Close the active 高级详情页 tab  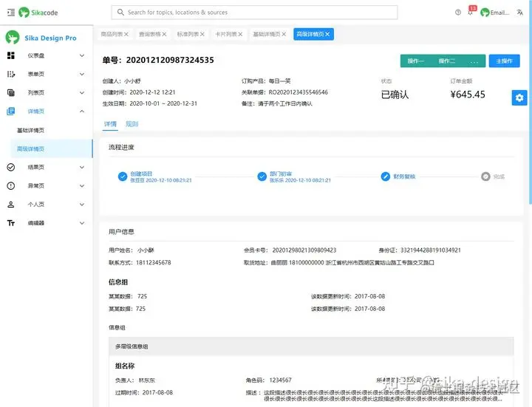pos(327,34)
